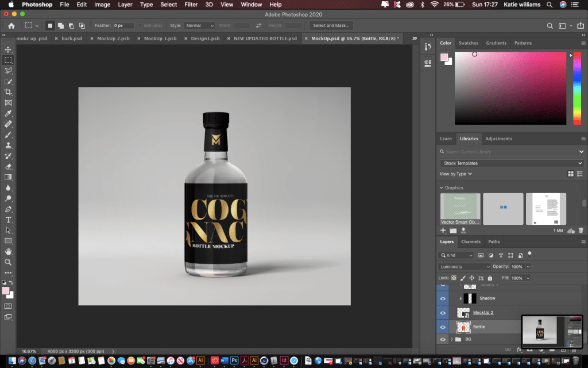Open the Filter menu

tap(191, 5)
